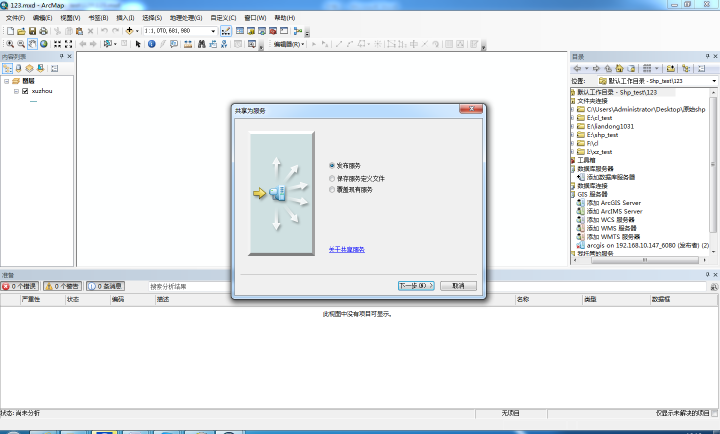
Task: Open the Editor toolbar pencil icon
Action: [225, 31]
